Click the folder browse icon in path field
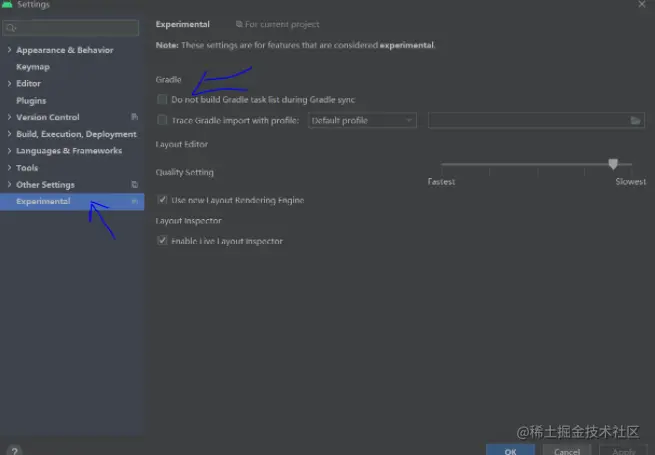Image resolution: width=655 pixels, height=455 pixels. point(635,121)
